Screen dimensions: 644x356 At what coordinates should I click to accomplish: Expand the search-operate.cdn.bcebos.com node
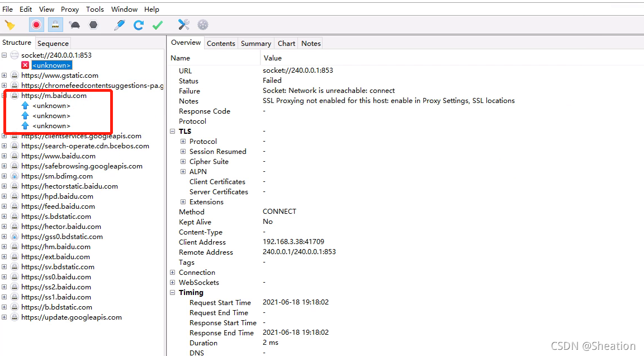point(4,146)
